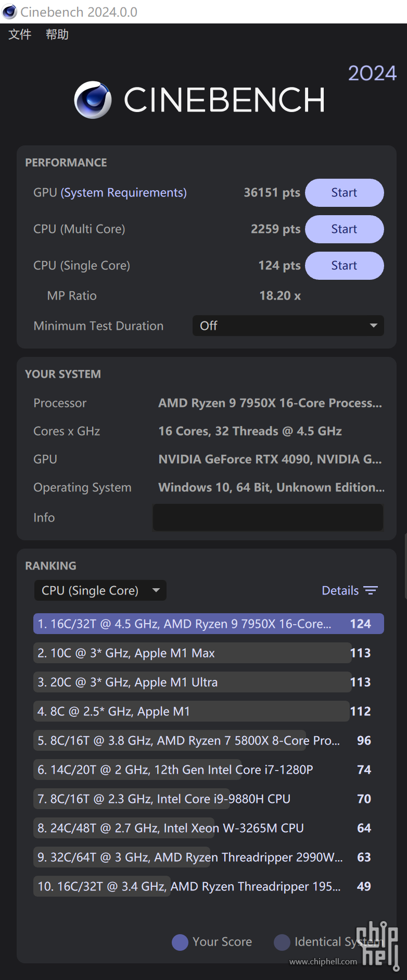Click the Windows 10, 64 Bit value
407x980 pixels.
[272, 488]
